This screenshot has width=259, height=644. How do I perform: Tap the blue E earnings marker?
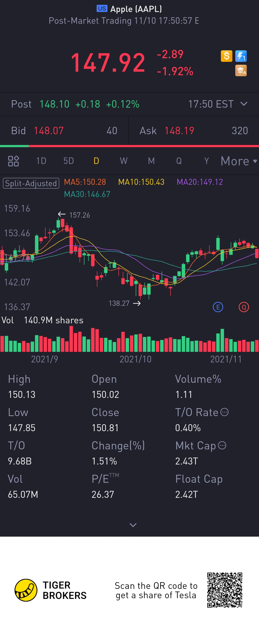218,307
